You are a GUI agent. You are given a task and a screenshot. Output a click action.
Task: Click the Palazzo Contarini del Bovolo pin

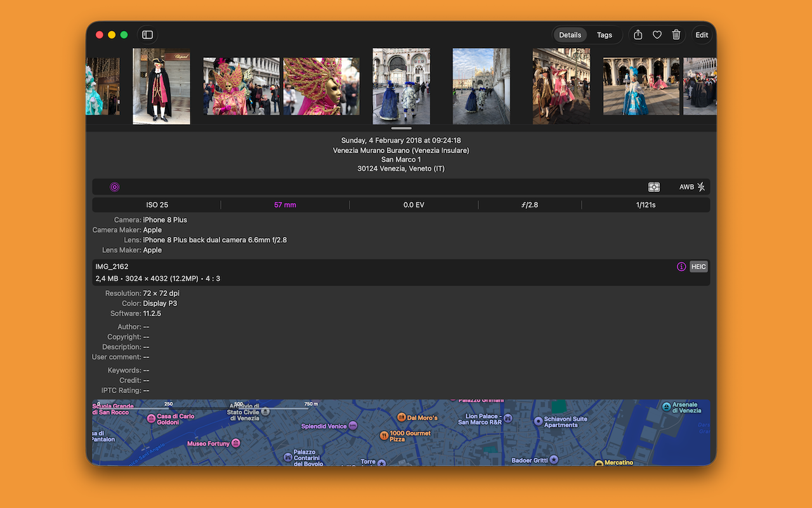287,457
